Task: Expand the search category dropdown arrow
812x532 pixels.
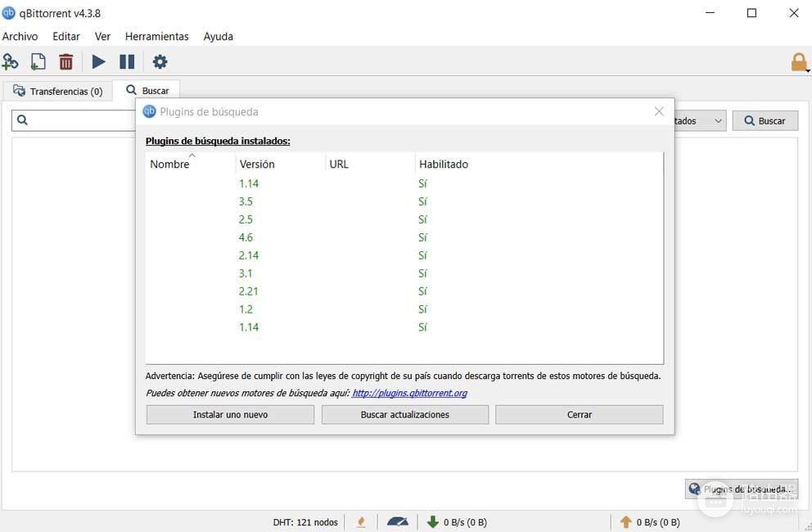Action: pos(718,120)
